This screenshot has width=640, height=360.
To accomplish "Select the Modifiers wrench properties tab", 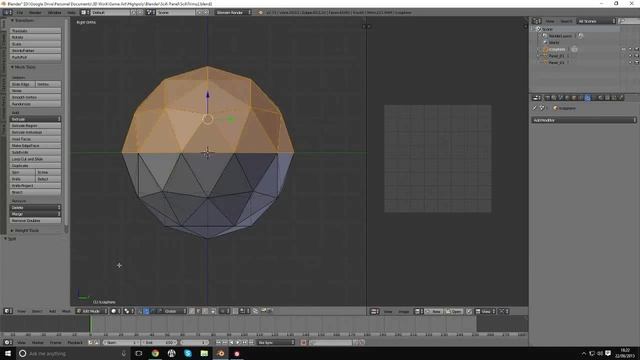I will 587,98.
